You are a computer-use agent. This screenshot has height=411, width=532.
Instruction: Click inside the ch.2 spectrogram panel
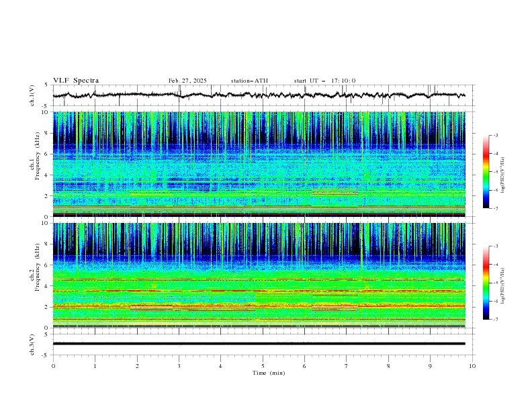pos(259,275)
